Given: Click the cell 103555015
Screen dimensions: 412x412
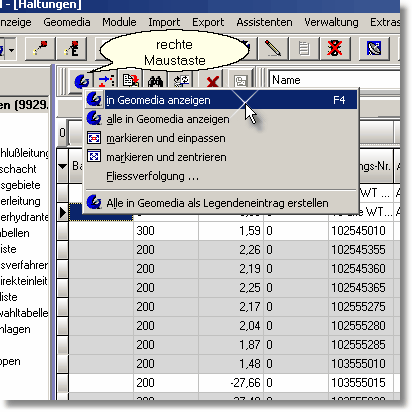Looking at the screenshot, I should 361,383.
